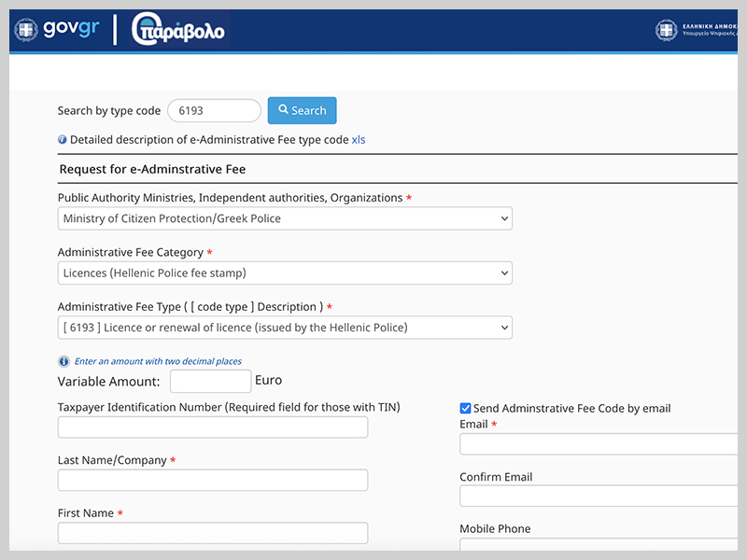
Task: Focus the Email input field
Action: coord(598,444)
